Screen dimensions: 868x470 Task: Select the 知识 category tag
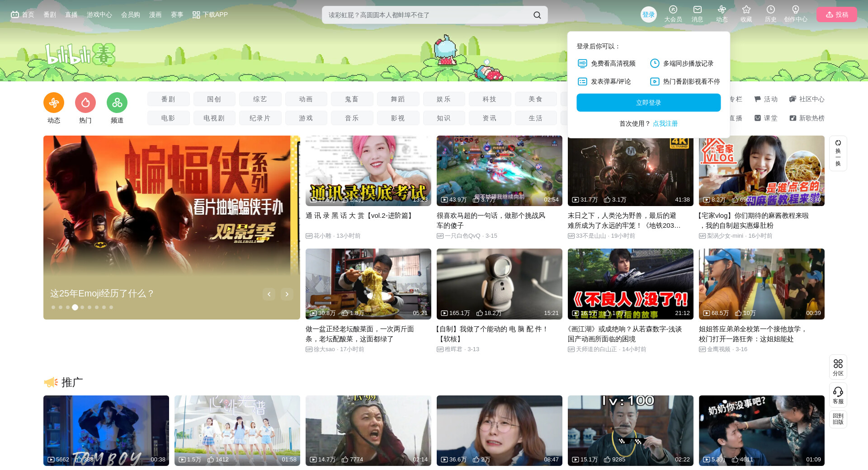tap(443, 118)
